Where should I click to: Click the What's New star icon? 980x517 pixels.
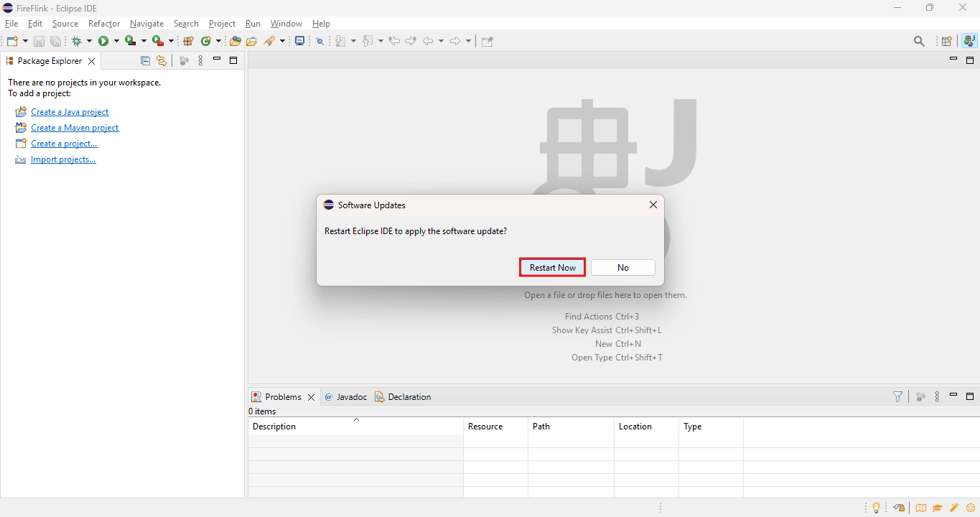point(971,508)
